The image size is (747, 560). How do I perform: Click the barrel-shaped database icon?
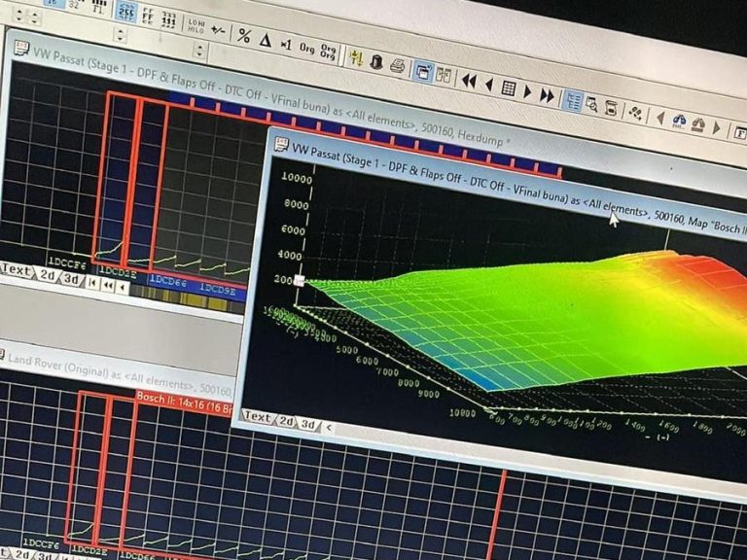611,108
